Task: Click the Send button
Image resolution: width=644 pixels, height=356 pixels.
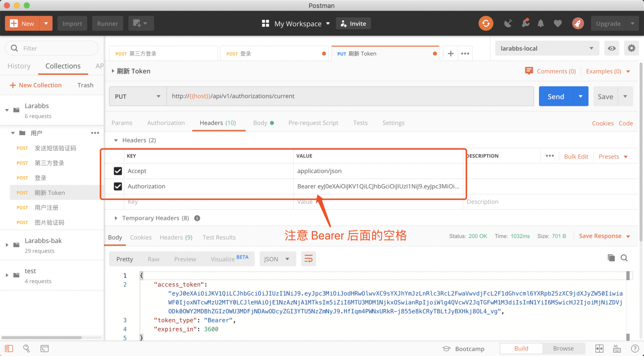Action: 556,96
